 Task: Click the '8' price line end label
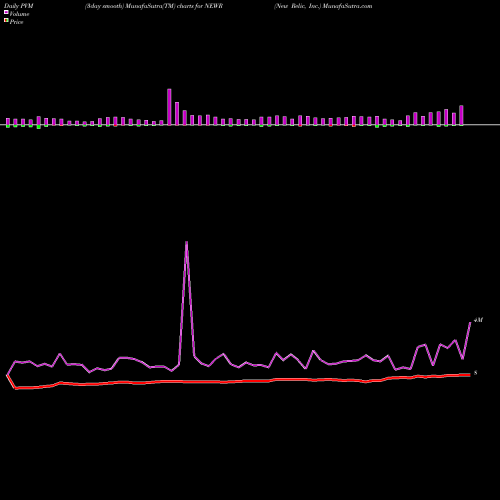tap(476, 373)
